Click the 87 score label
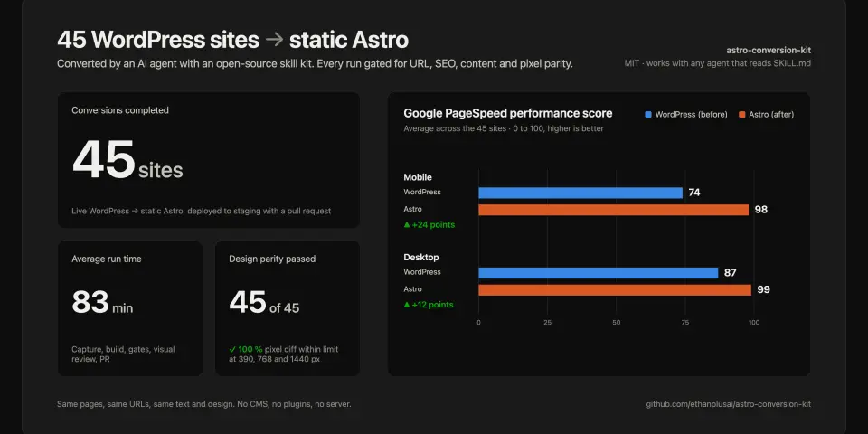 coord(731,273)
